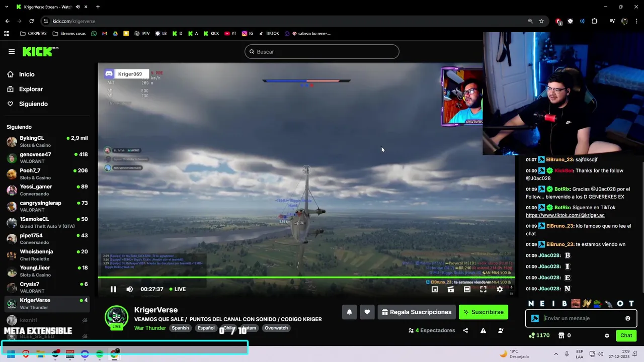Enable picture-in-picture mini player
This screenshot has width=644, height=362.
coord(435,289)
